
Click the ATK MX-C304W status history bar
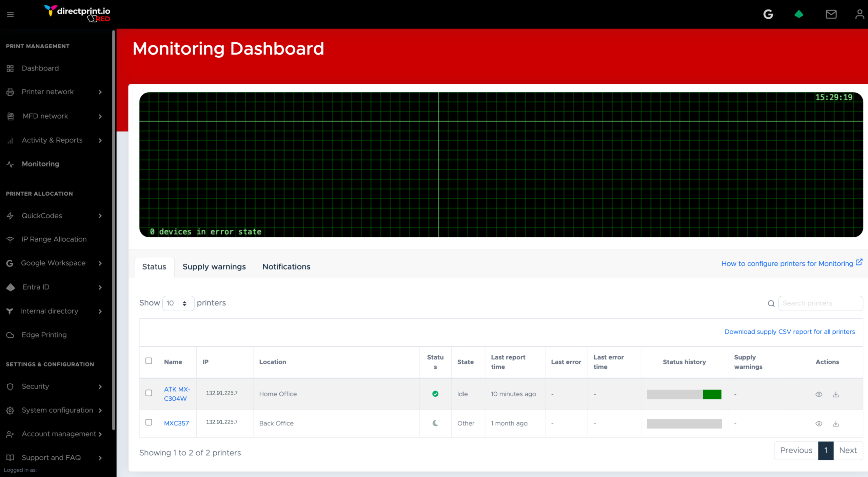[x=684, y=394]
